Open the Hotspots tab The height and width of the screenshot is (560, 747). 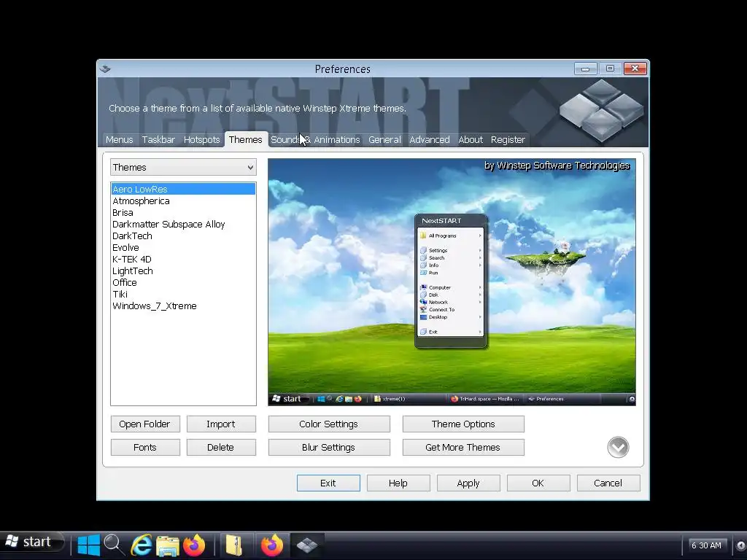pos(201,139)
